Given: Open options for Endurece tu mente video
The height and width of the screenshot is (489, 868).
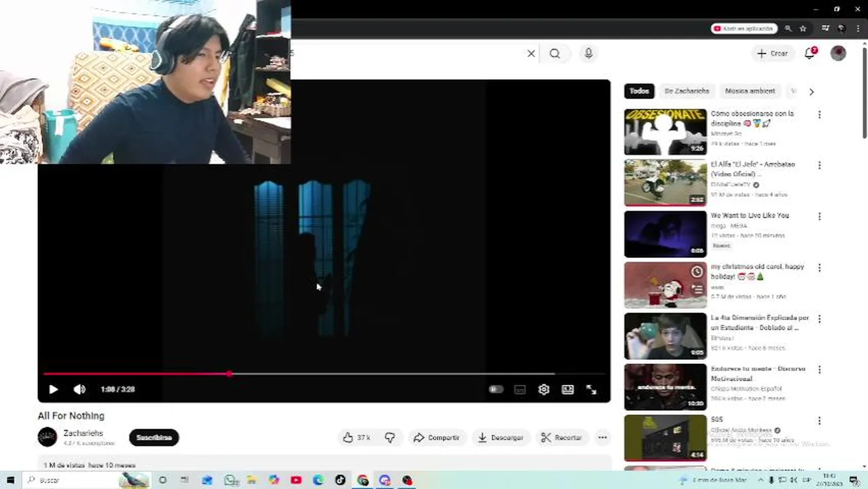Looking at the screenshot, I should [x=819, y=369].
